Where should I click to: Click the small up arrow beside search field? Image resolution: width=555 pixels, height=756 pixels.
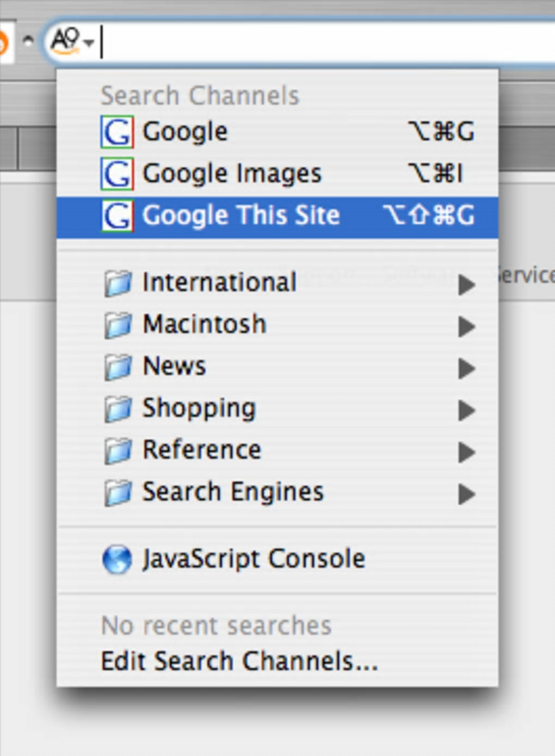click(28, 40)
